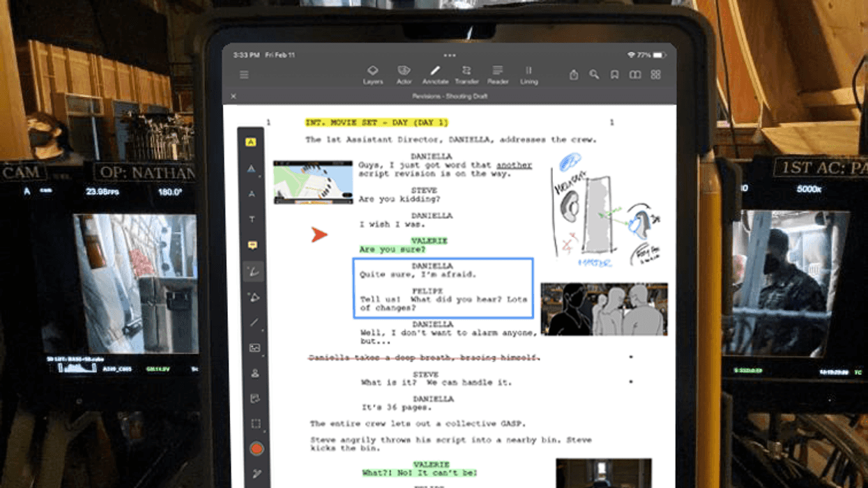Select the stamp person tool

click(x=254, y=374)
